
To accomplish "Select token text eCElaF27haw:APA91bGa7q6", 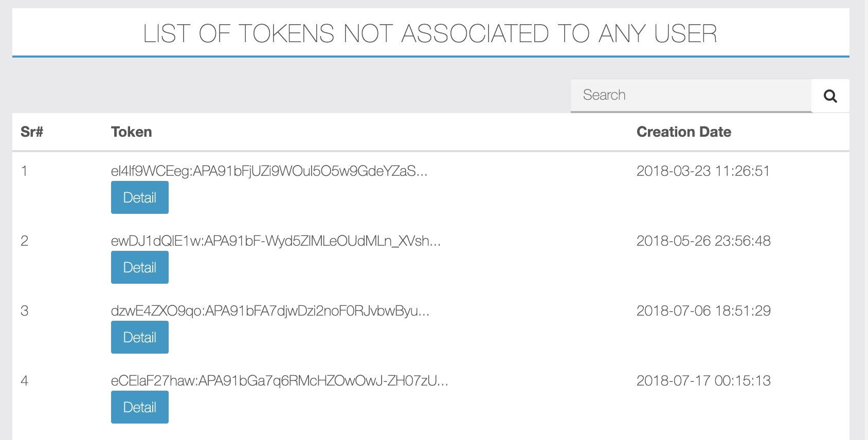I will [280, 381].
